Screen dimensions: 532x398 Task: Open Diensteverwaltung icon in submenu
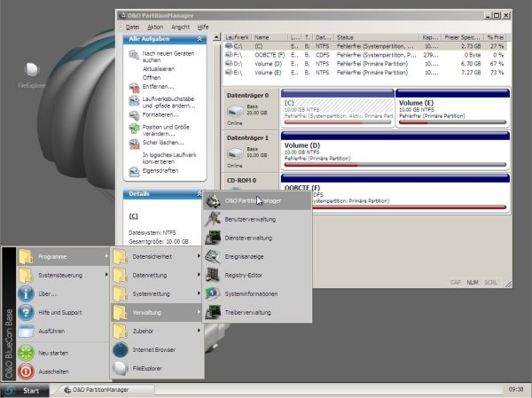[x=213, y=238]
